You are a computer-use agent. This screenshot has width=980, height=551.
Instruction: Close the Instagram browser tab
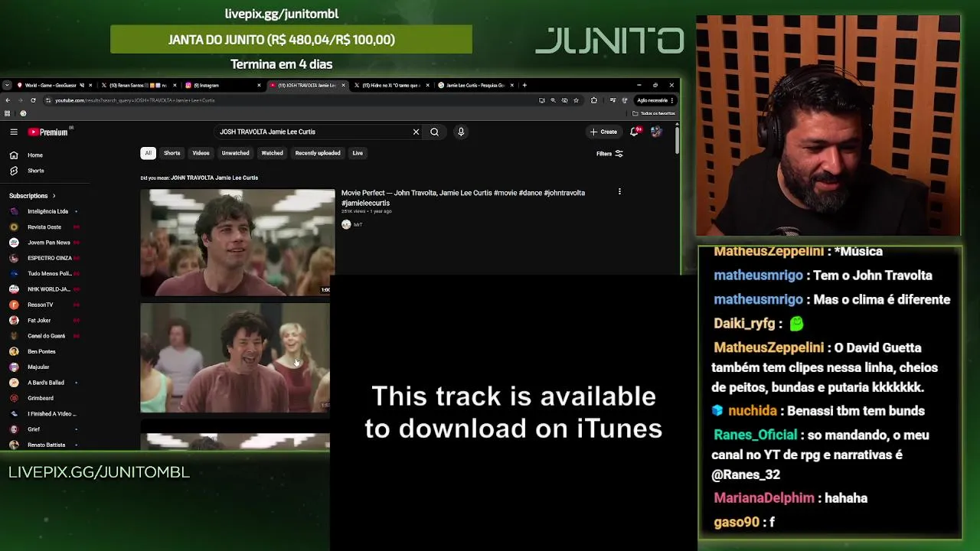259,85
